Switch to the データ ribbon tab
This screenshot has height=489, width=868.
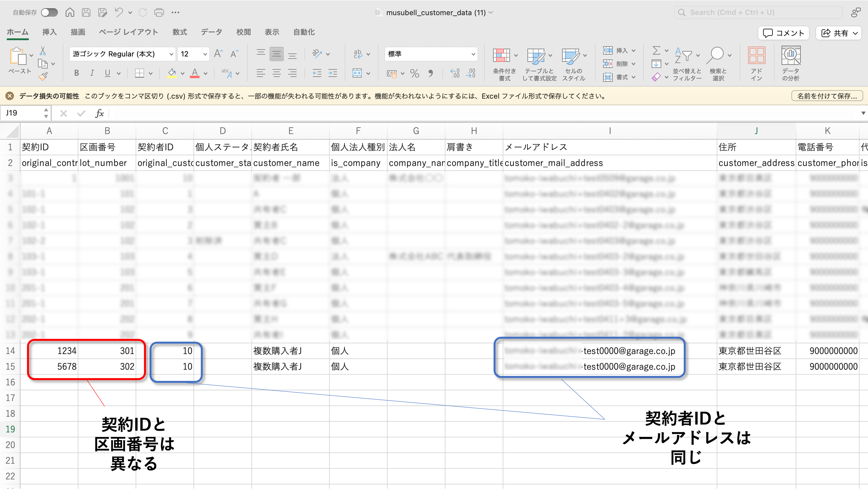(211, 32)
